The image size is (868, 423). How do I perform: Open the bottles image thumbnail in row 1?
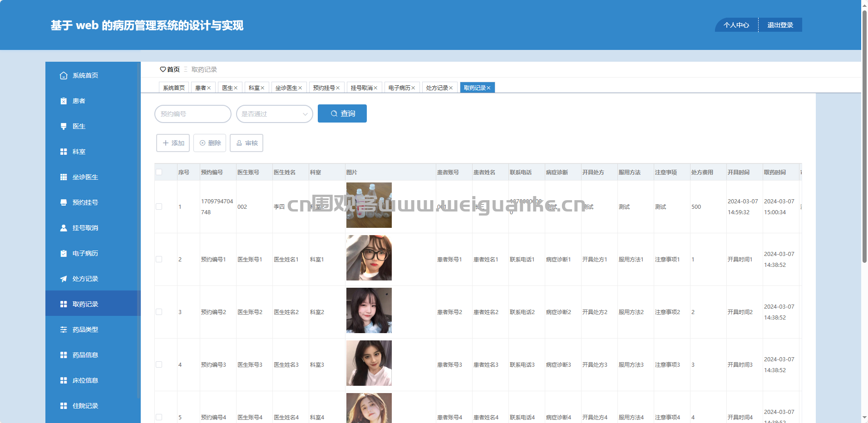(x=369, y=205)
